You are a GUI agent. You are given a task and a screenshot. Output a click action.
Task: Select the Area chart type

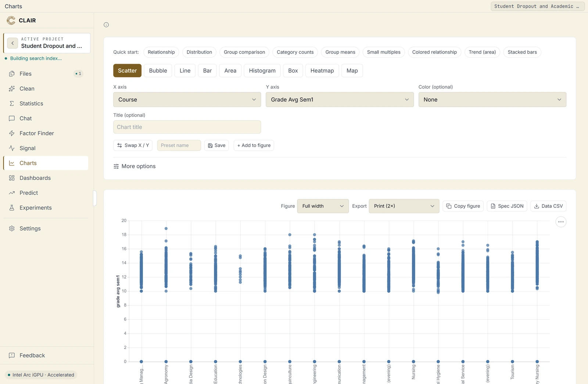[x=230, y=70]
